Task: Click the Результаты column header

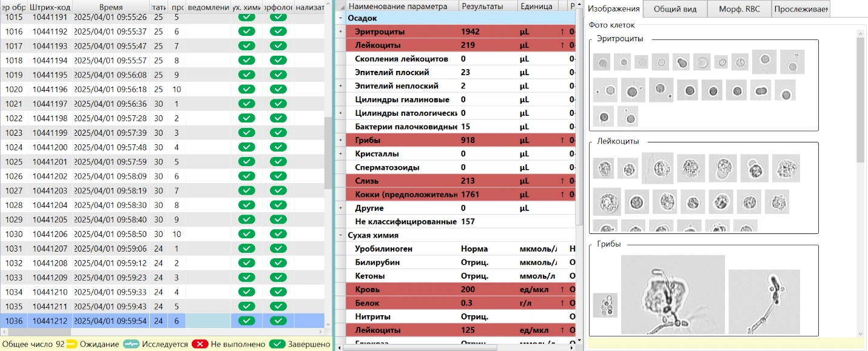Action: click(x=482, y=6)
